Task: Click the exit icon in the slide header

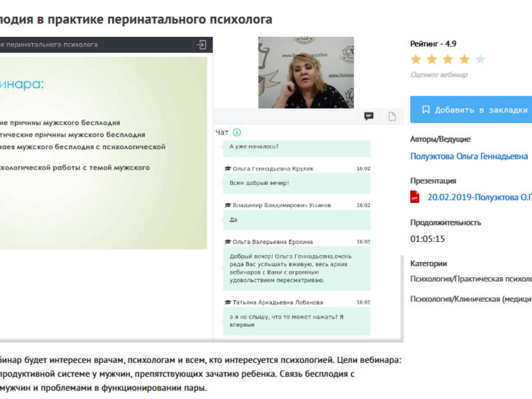Action: click(x=201, y=45)
